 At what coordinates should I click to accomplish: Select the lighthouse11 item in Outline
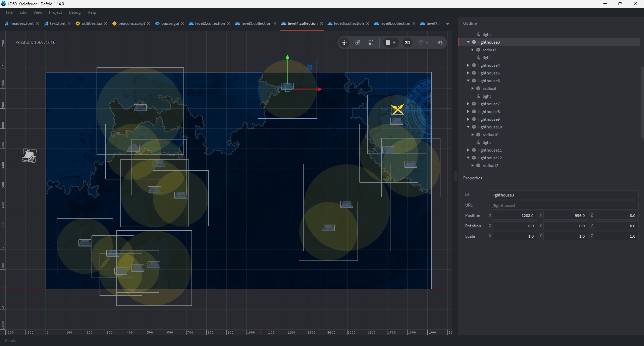click(x=490, y=150)
